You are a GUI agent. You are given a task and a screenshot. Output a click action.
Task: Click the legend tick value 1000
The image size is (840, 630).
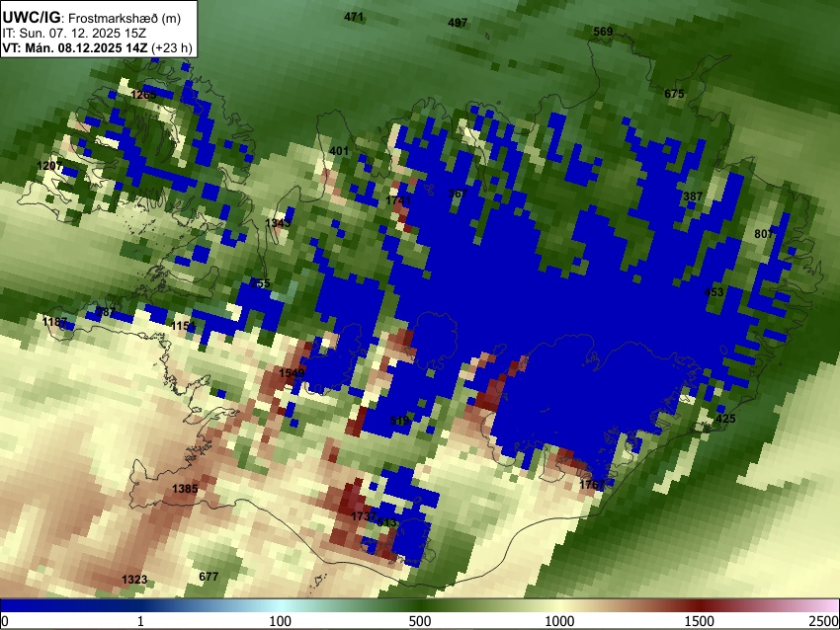(559, 621)
